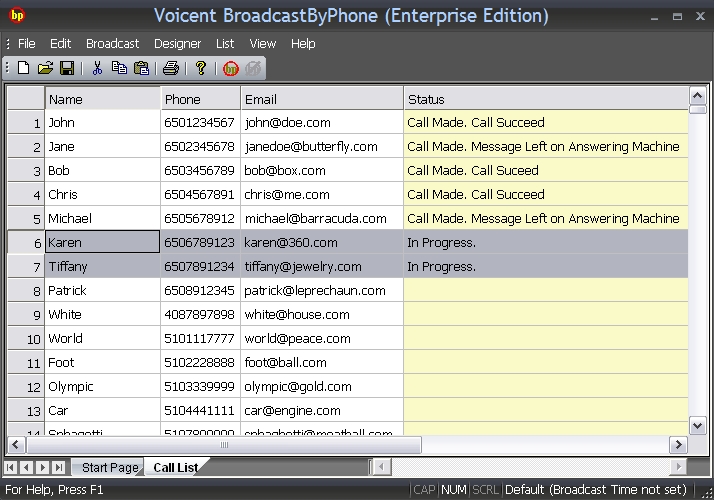Select email cell michael@barracuda.com

pos(322,218)
